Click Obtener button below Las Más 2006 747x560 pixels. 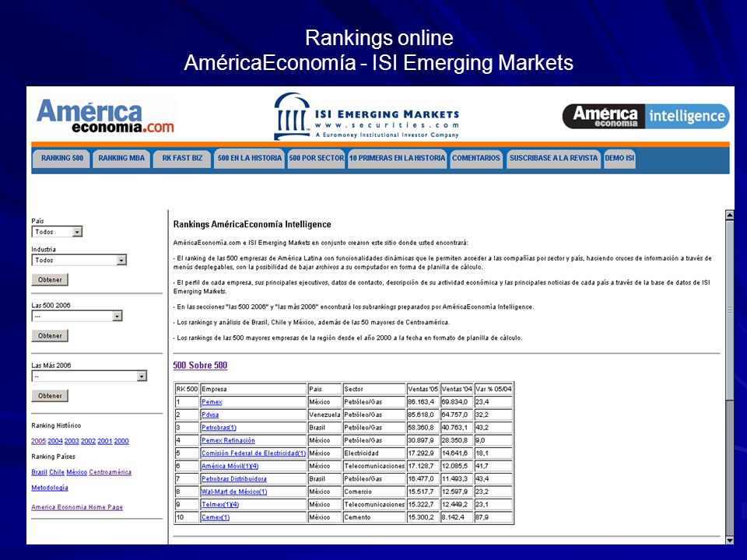click(50, 396)
